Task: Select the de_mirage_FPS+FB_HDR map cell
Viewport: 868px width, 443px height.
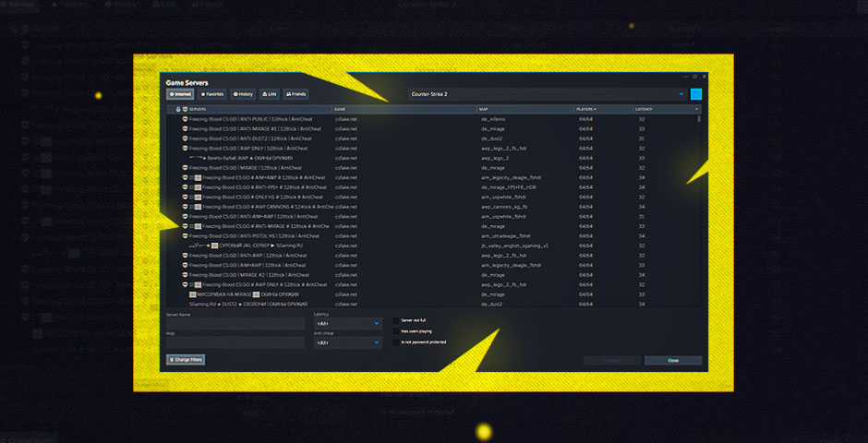Action: click(508, 187)
